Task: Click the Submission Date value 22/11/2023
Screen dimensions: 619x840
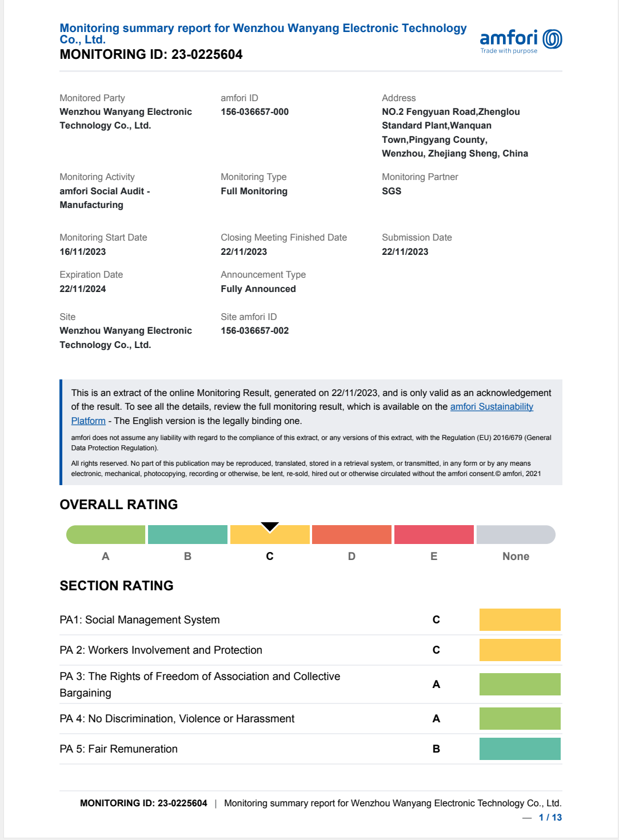Action: (405, 252)
